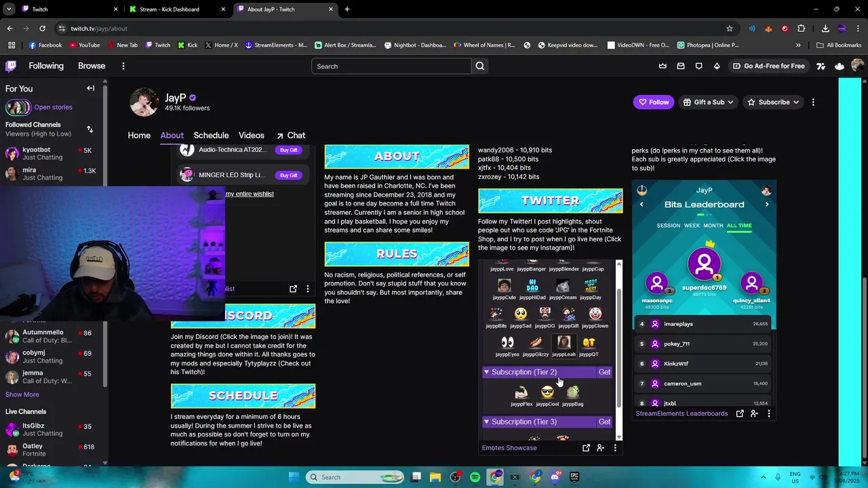The height and width of the screenshot is (488, 868).
Task: Reload the page
Action: (x=42, y=28)
